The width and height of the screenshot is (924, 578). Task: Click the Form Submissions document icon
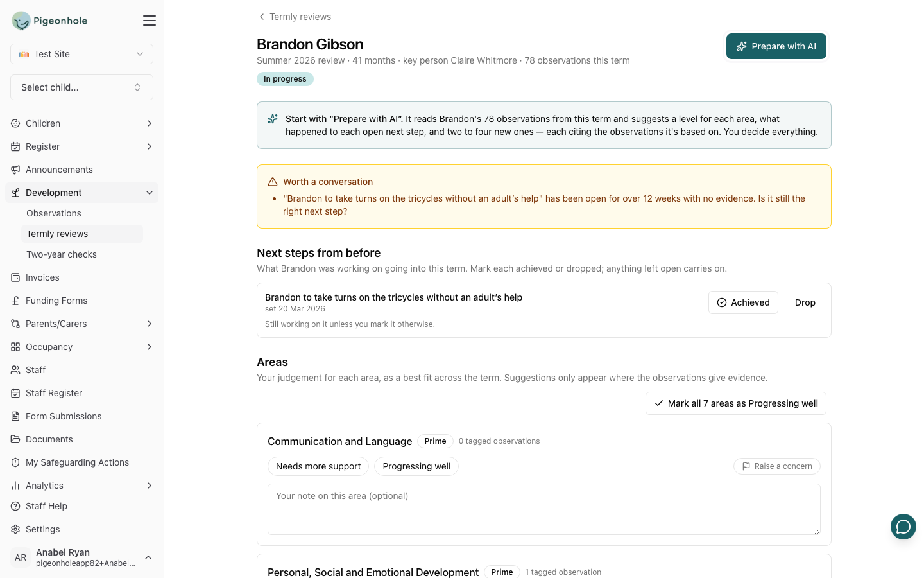pyautogui.click(x=15, y=416)
